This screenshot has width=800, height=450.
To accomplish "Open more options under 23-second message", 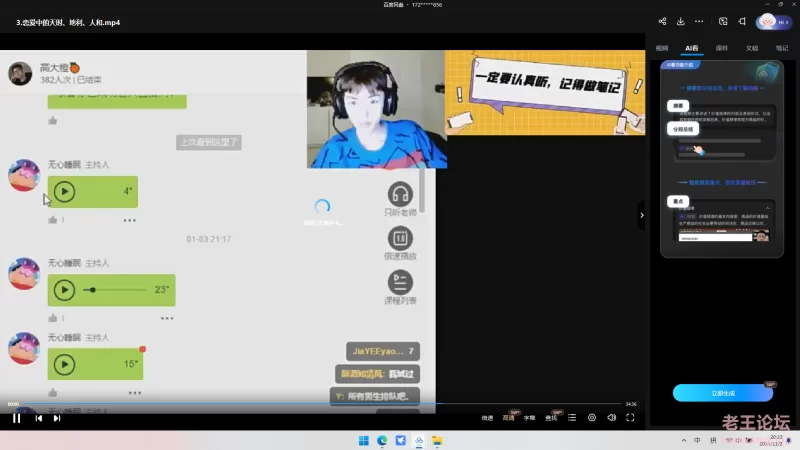I will pos(167,318).
